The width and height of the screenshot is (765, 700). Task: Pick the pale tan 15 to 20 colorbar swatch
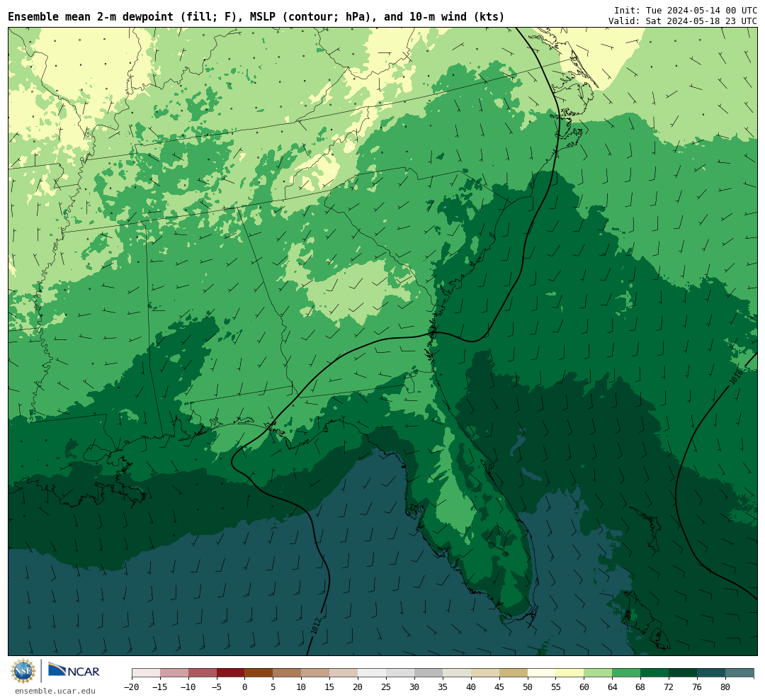click(344, 673)
